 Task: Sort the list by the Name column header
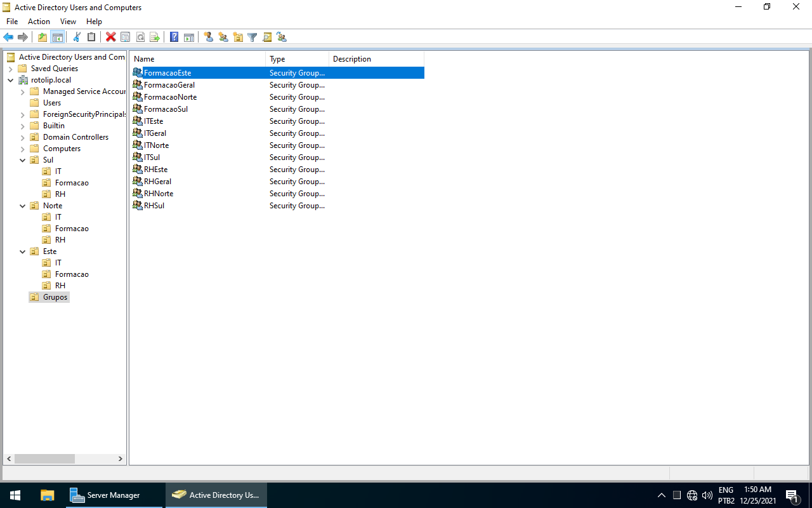(197, 59)
